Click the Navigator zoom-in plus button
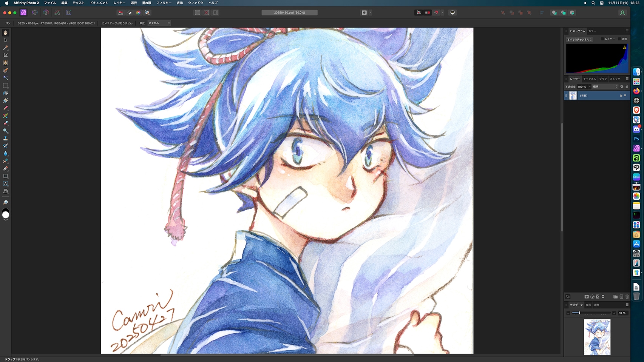 point(614,313)
